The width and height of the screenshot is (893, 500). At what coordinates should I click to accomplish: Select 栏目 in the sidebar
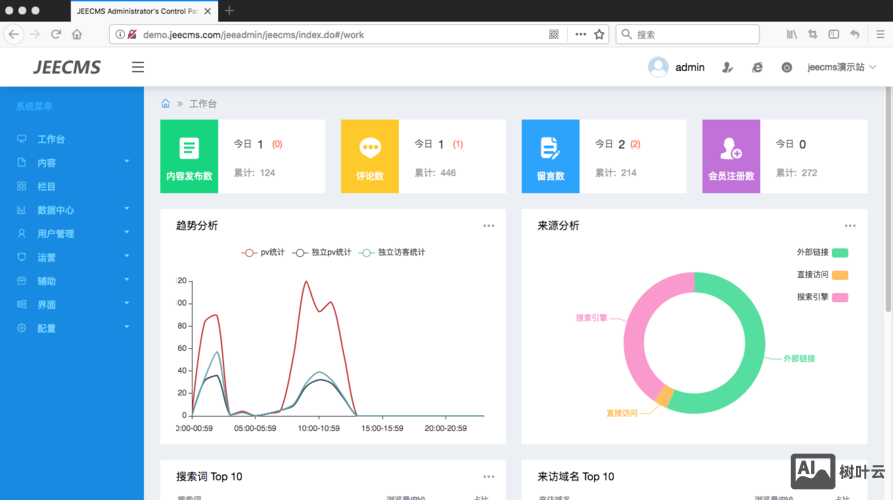(x=46, y=186)
